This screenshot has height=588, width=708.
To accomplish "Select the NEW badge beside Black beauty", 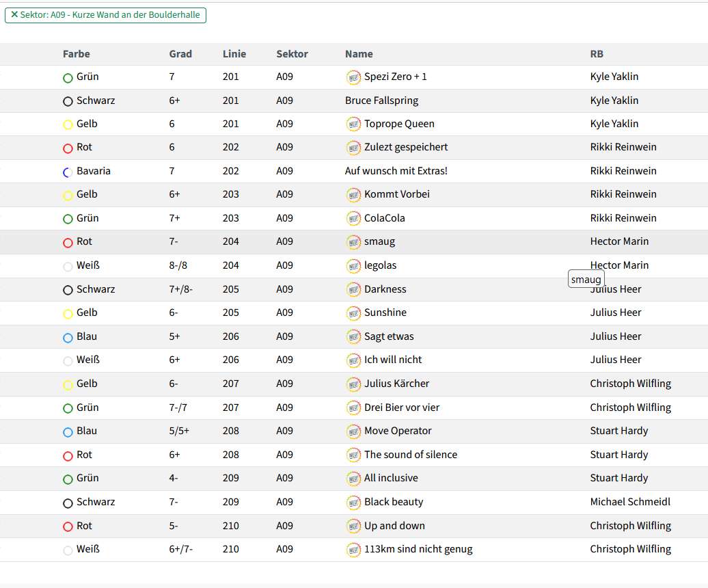I will [x=353, y=503].
